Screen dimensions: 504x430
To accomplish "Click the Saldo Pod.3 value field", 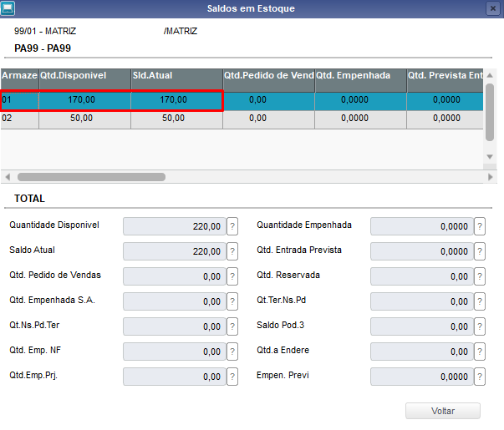I will click(422, 326).
